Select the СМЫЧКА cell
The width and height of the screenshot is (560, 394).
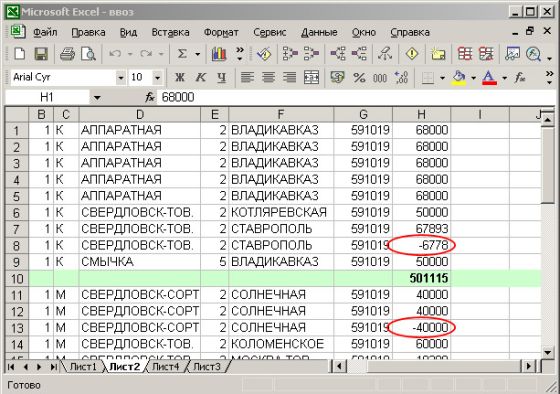coord(140,262)
